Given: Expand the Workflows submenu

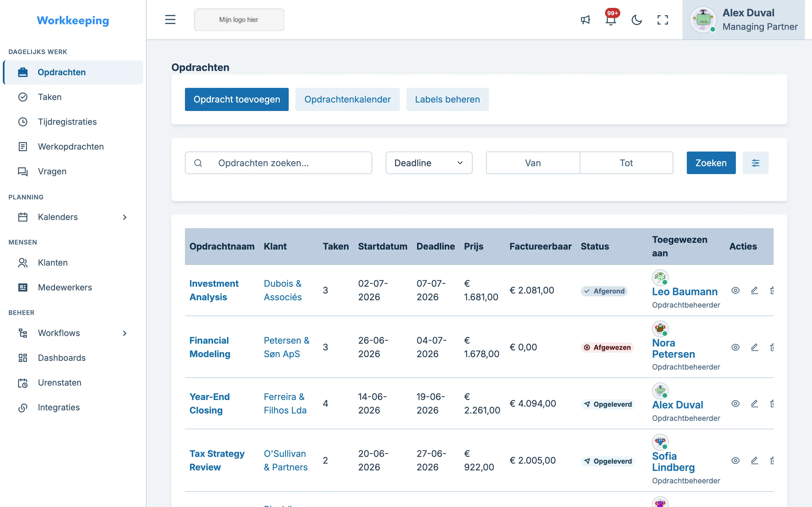Looking at the screenshot, I should (x=125, y=333).
